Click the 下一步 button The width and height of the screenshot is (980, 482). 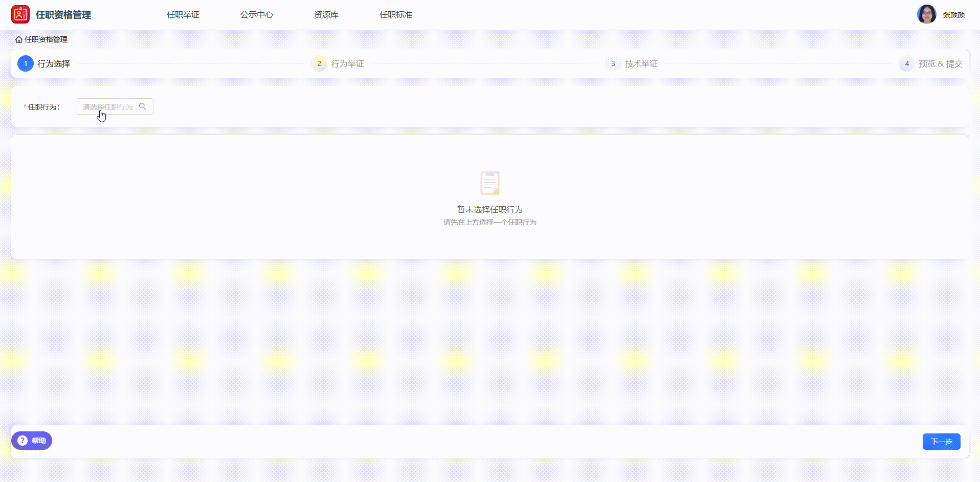point(941,441)
